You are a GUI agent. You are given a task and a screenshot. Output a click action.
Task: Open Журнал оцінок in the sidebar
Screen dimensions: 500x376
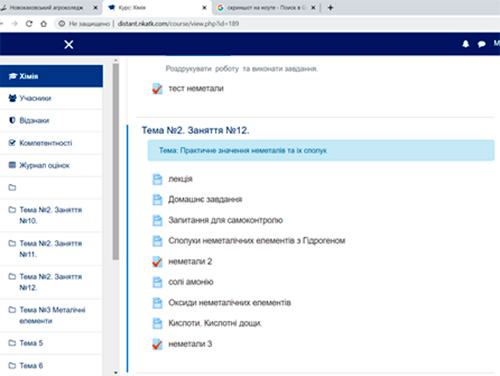click(x=51, y=165)
